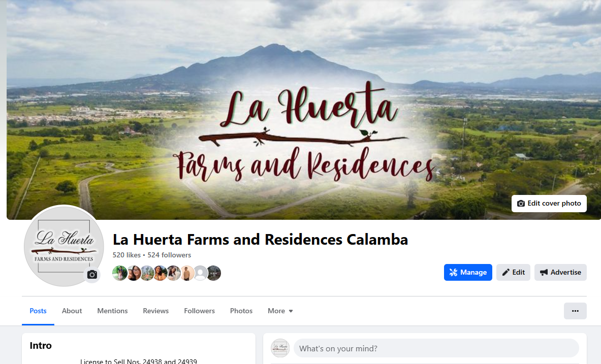Open the Manage page tools button
The image size is (601, 364).
(468, 273)
